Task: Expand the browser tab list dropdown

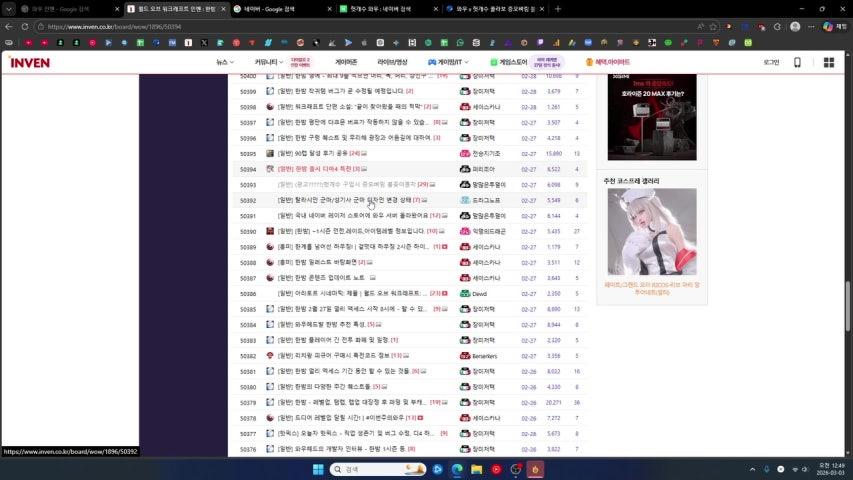Action: click(9, 9)
